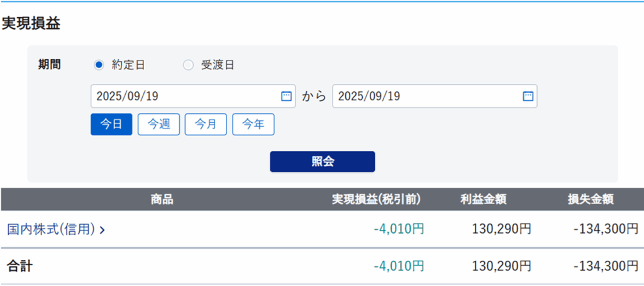Choose the 今週 period button
The height and width of the screenshot is (286, 644).
pyautogui.click(x=158, y=124)
